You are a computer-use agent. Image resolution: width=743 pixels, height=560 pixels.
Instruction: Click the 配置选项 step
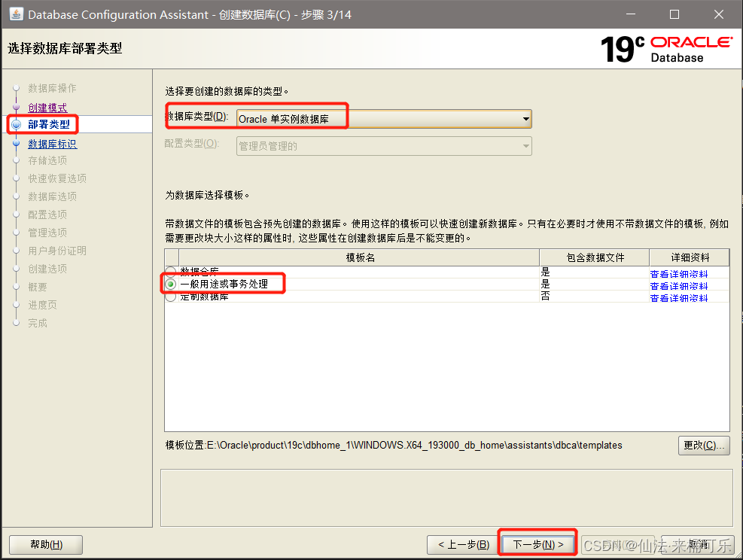coord(47,215)
